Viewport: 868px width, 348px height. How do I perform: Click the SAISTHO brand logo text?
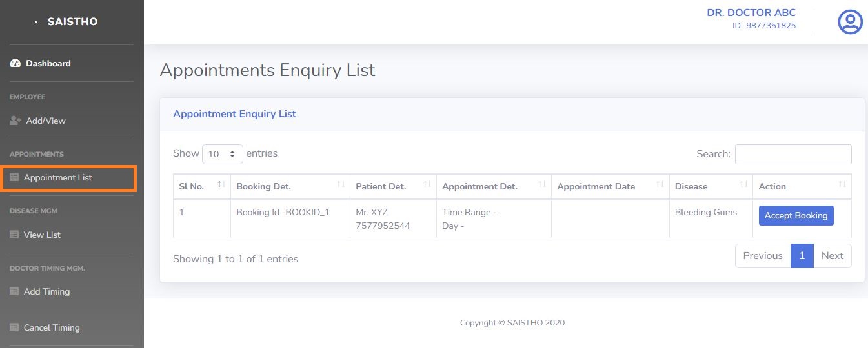(72, 22)
